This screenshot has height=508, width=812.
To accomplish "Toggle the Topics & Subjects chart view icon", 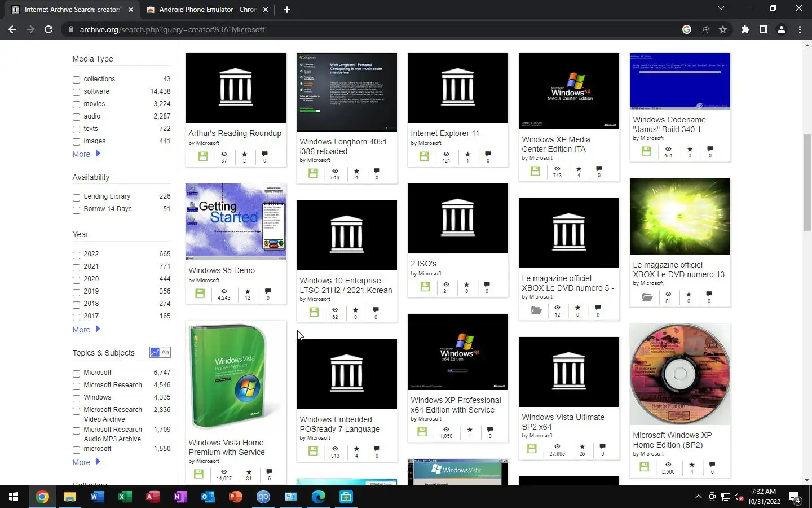I will [x=155, y=352].
